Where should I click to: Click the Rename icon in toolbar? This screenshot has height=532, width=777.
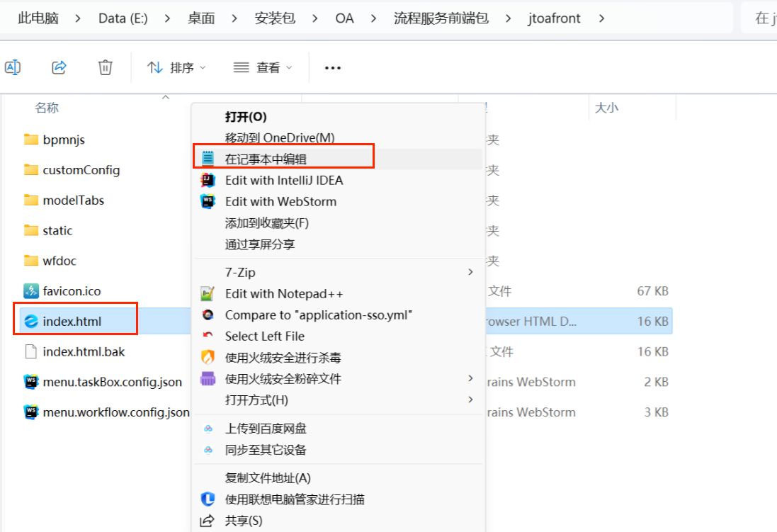(13, 67)
